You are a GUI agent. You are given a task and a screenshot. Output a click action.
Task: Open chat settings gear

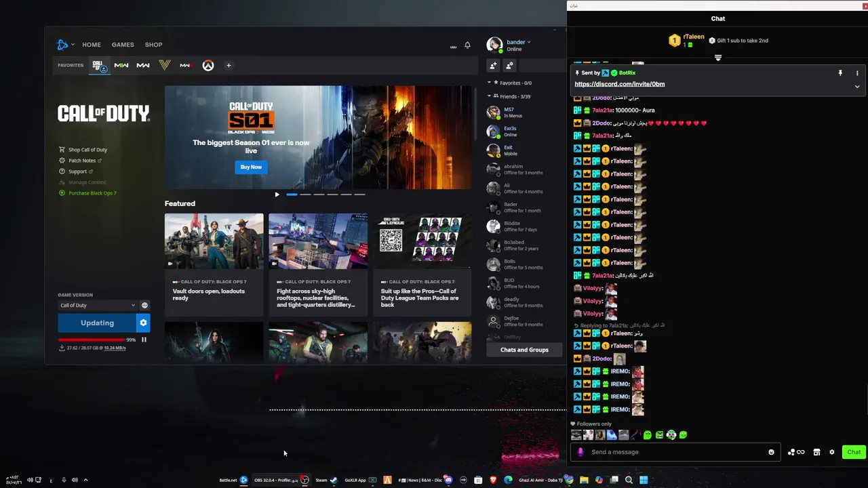(x=832, y=452)
